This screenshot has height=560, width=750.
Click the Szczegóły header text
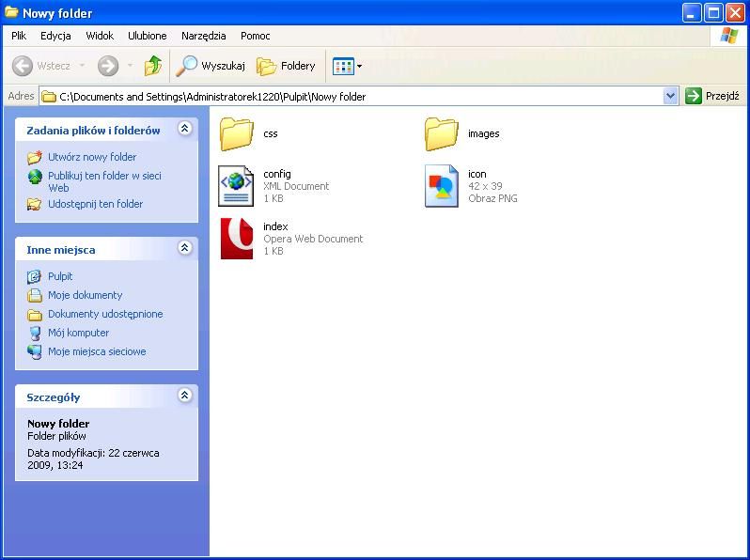click(53, 397)
